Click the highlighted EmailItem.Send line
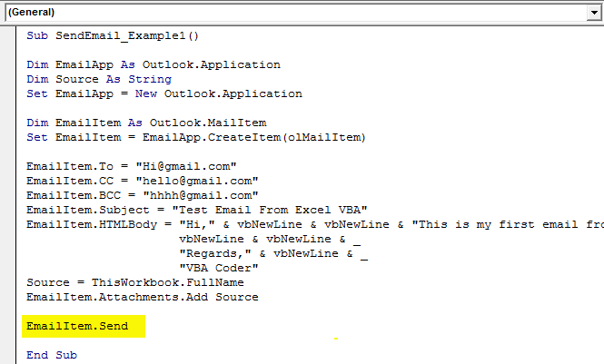The image size is (604, 364). (x=78, y=326)
